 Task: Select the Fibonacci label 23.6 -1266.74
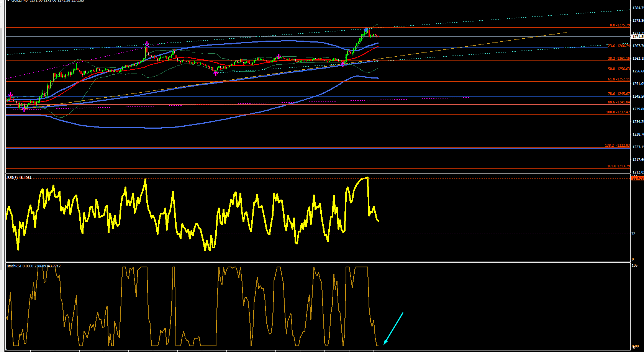pos(619,46)
